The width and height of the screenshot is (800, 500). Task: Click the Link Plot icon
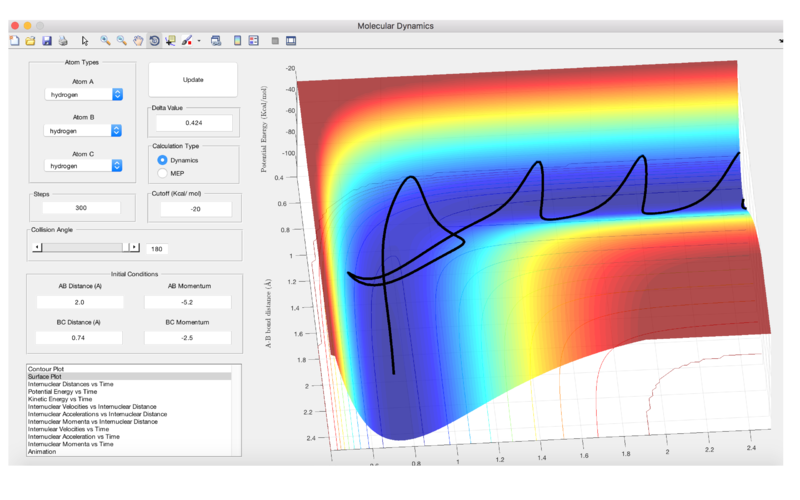216,41
